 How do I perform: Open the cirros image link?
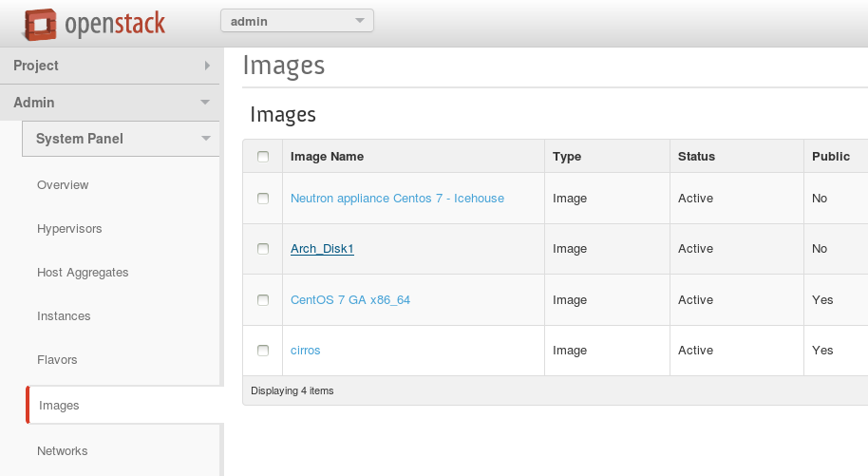tap(306, 351)
